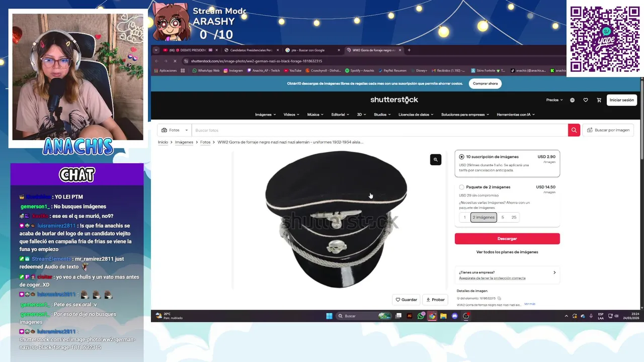Open the Aplicaciones bookmark

coord(165,70)
